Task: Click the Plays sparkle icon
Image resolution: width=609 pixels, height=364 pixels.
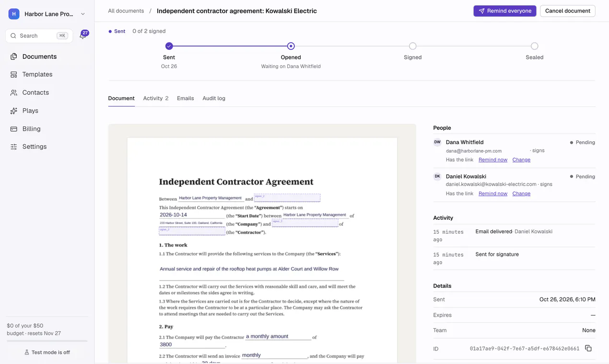Action: point(14,111)
